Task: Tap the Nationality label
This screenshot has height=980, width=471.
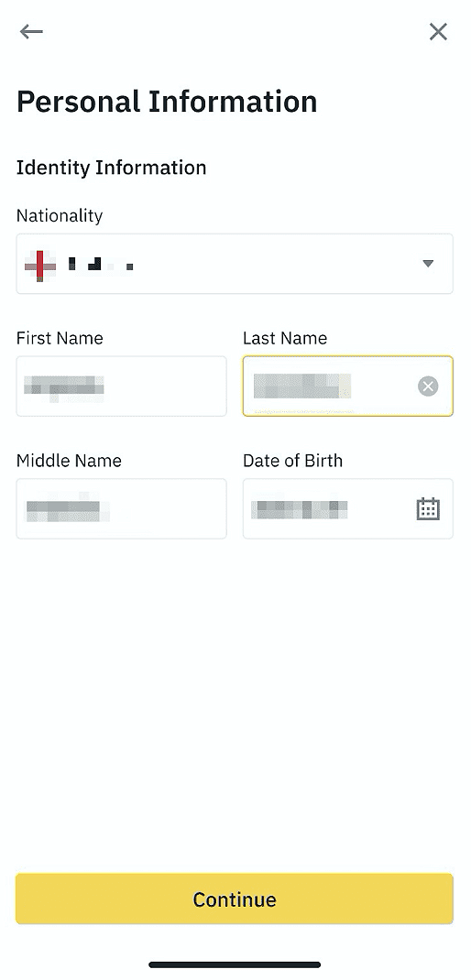Action: pyautogui.click(x=60, y=215)
